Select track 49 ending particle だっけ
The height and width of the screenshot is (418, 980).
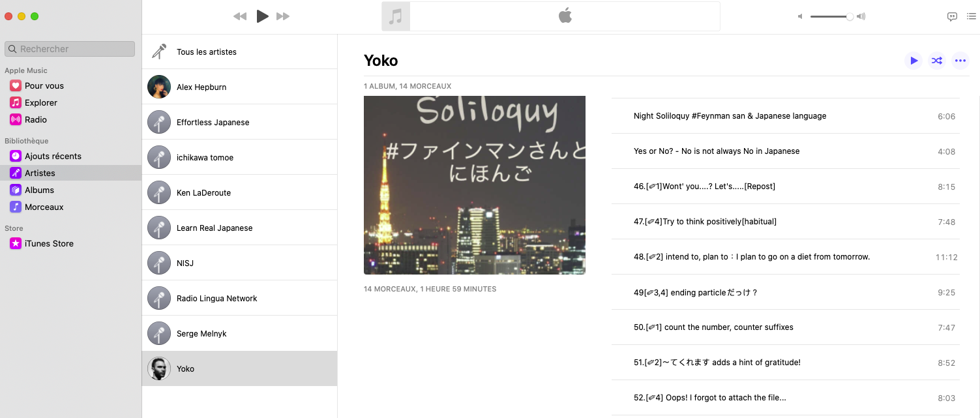coord(786,292)
